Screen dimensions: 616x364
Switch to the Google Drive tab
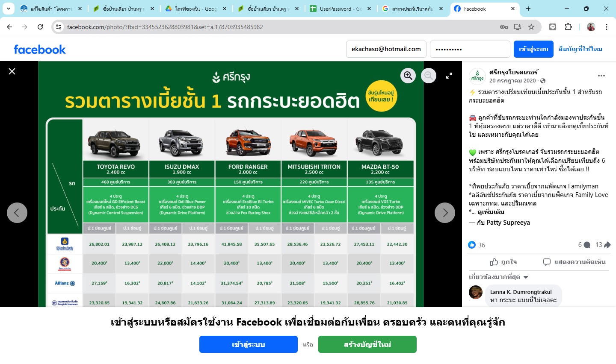click(x=197, y=9)
